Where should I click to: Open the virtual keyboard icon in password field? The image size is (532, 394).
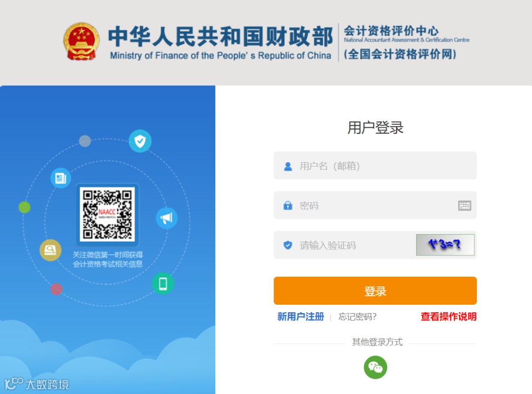[465, 206]
